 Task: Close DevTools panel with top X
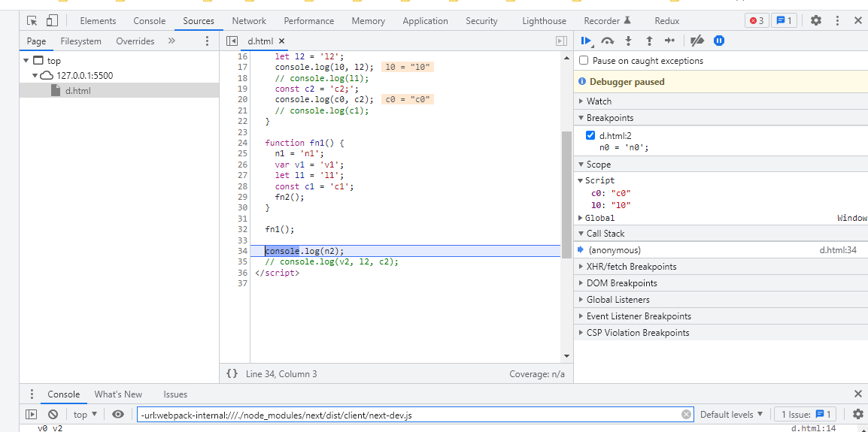pos(858,20)
